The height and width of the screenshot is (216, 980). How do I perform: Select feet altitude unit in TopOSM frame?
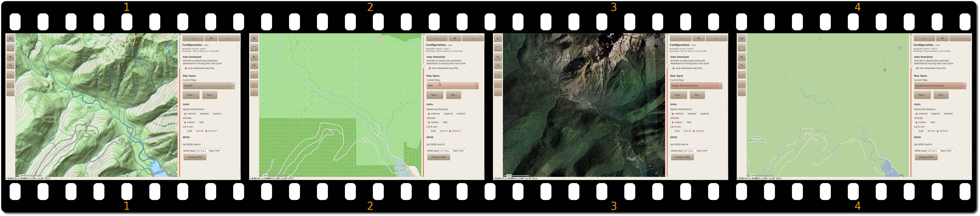(x=197, y=123)
